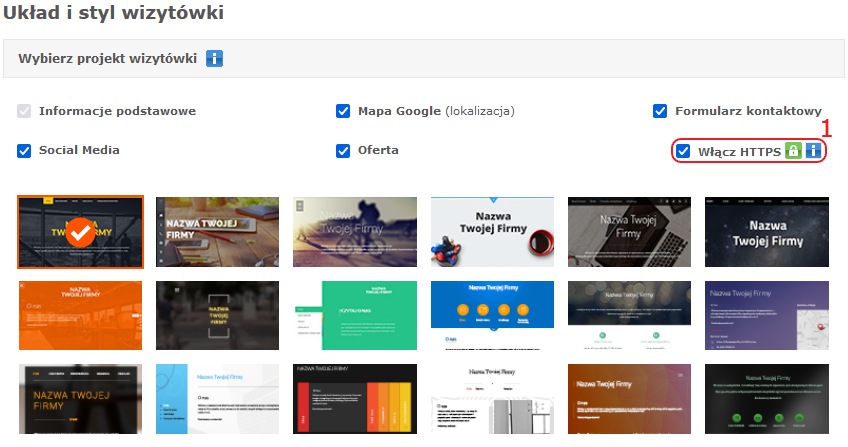848x447 pixels.
Task: Choose the laptop keyboard template
Action: coord(630,232)
